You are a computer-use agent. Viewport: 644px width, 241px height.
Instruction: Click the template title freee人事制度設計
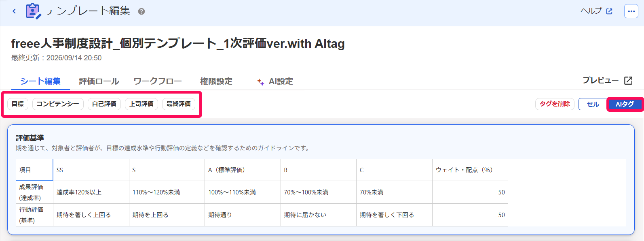pos(178,43)
